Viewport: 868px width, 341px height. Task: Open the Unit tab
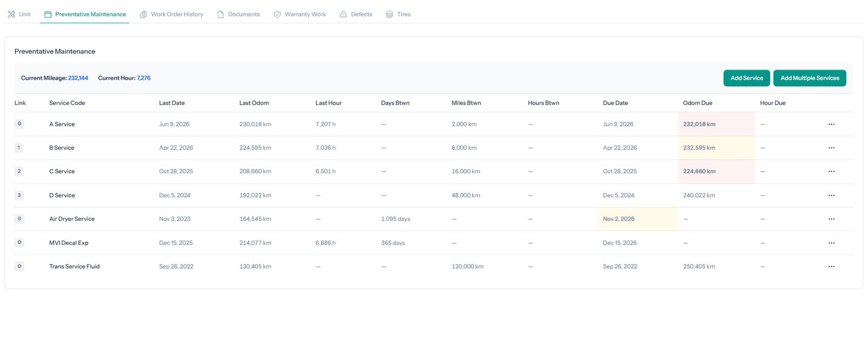(x=19, y=14)
